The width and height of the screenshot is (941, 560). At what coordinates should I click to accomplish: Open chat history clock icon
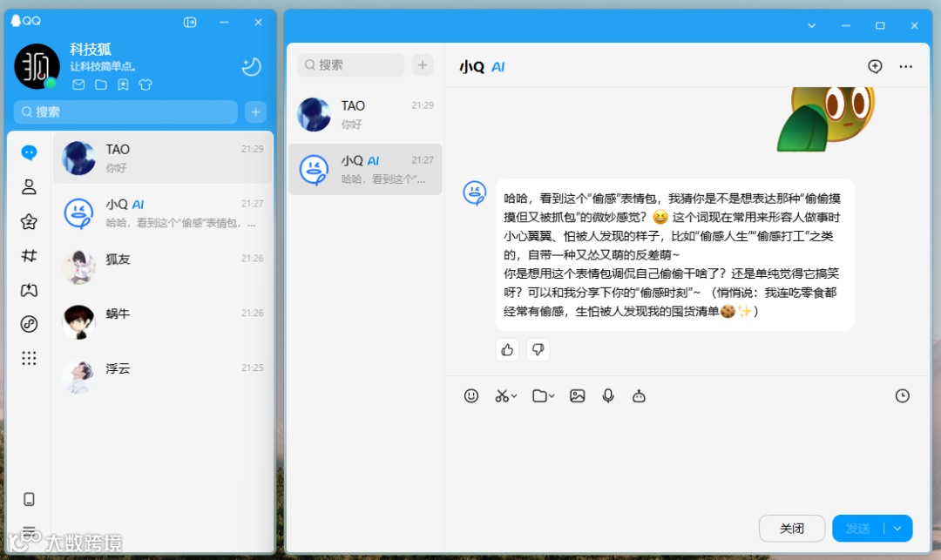click(x=903, y=395)
